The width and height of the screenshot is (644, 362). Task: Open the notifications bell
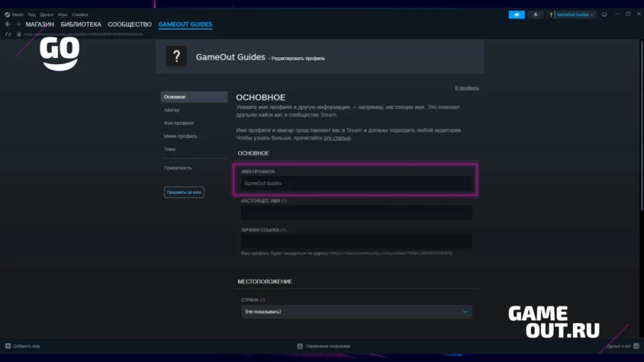[x=535, y=14]
